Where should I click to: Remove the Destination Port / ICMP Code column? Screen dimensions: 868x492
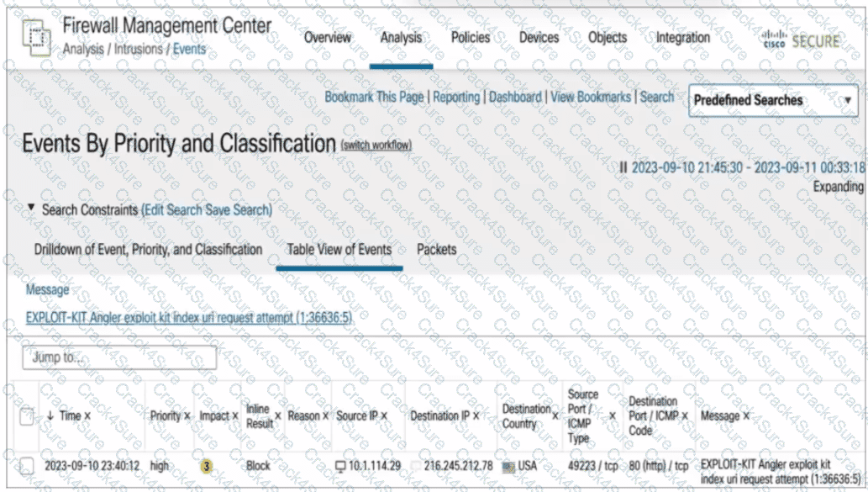pos(685,415)
